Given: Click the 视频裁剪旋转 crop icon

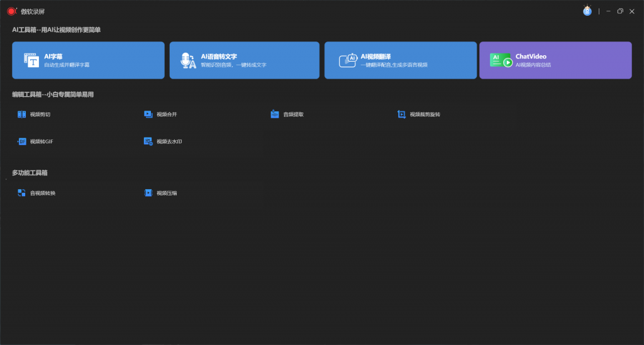Looking at the screenshot, I should point(401,114).
